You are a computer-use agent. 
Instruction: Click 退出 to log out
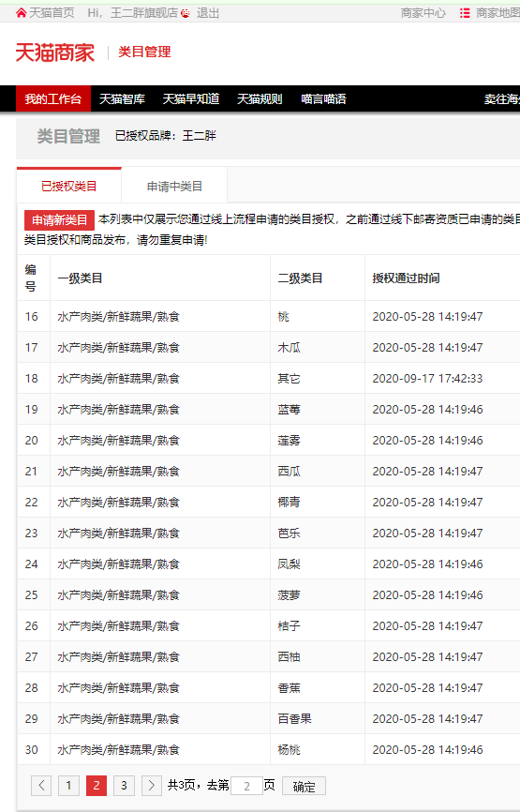[x=208, y=13]
